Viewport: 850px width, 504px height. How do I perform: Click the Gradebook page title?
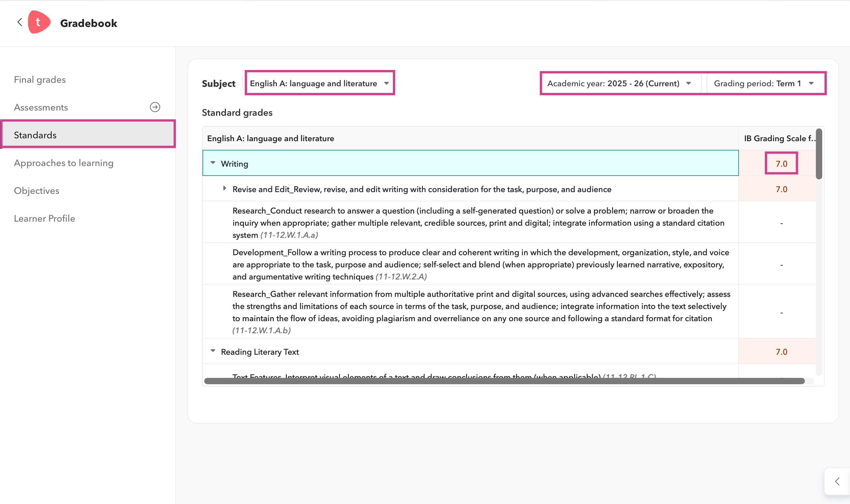pos(89,23)
